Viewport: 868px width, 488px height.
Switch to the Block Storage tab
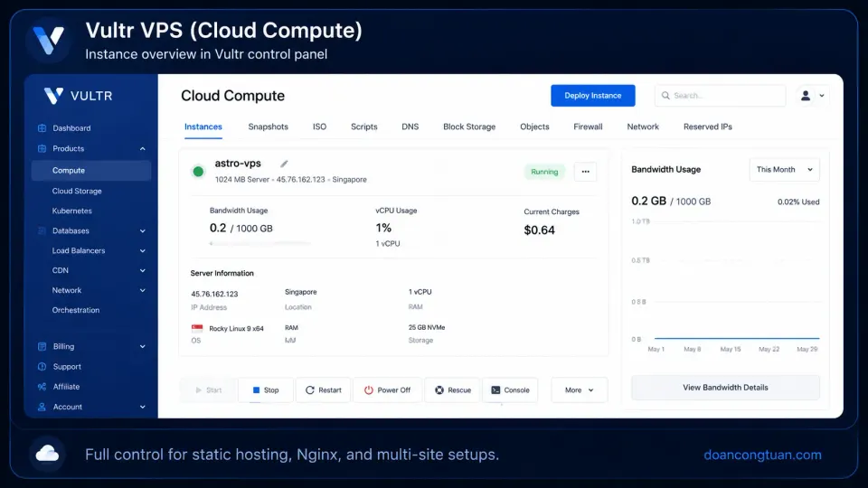point(469,127)
